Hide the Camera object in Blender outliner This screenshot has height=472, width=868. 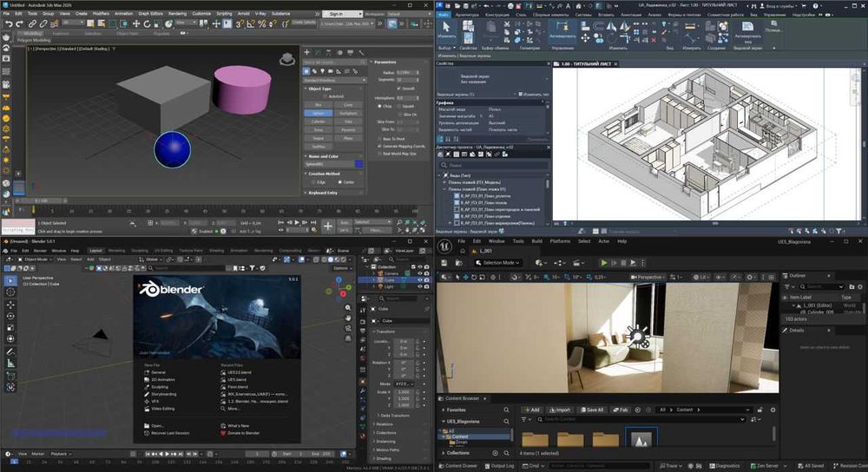[x=419, y=273]
